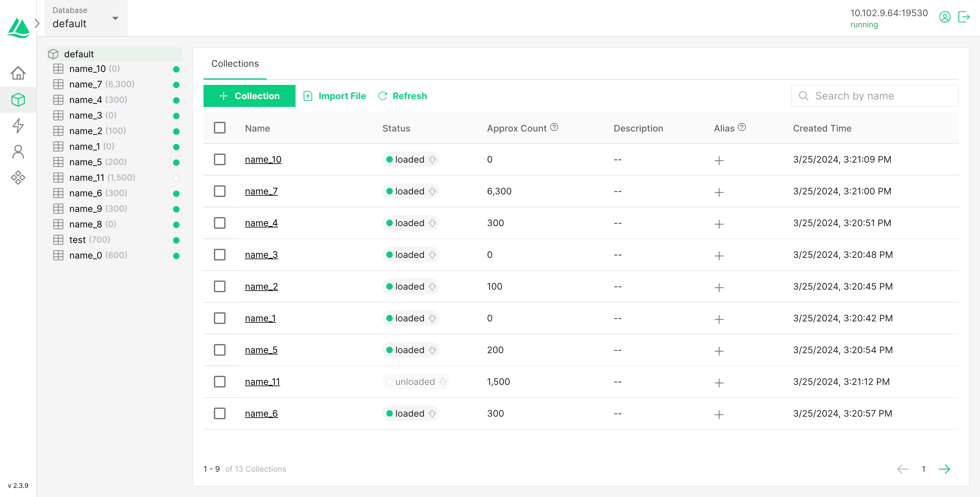Click the green Collection create button
This screenshot has height=497, width=980.
pos(249,96)
